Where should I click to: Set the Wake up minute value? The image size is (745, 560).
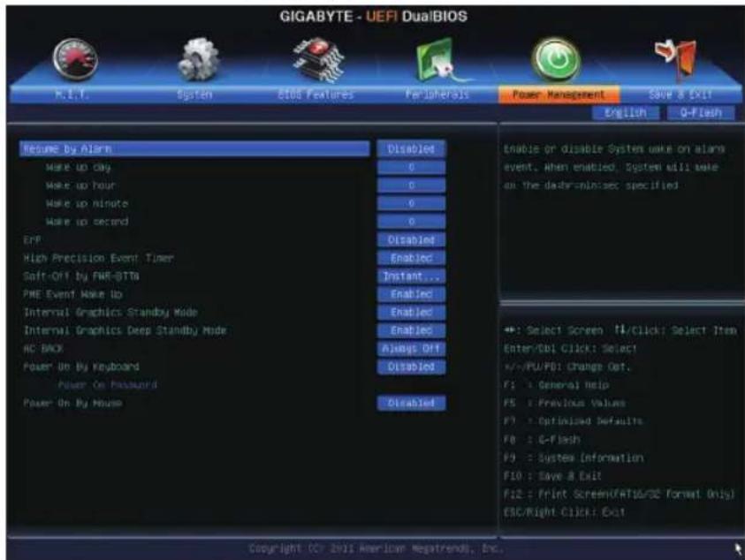click(x=411, y=203)
